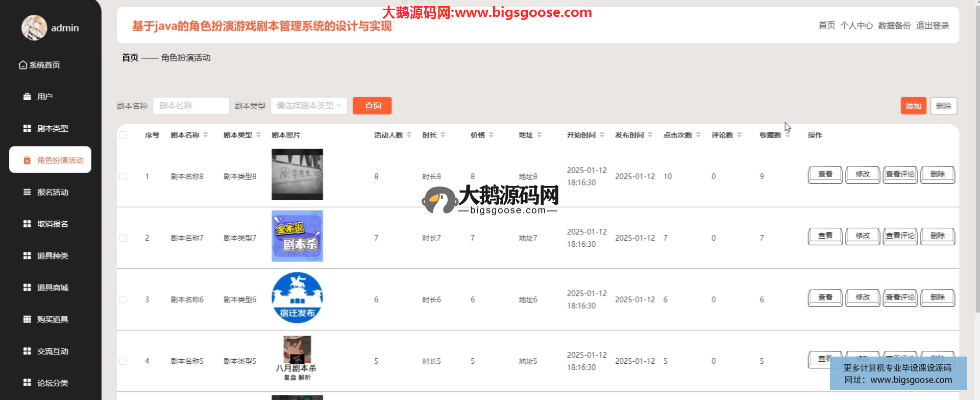Toggle the select-all checkbox in table header
Viewport: 980px width, 400px height.
point(123,135)
